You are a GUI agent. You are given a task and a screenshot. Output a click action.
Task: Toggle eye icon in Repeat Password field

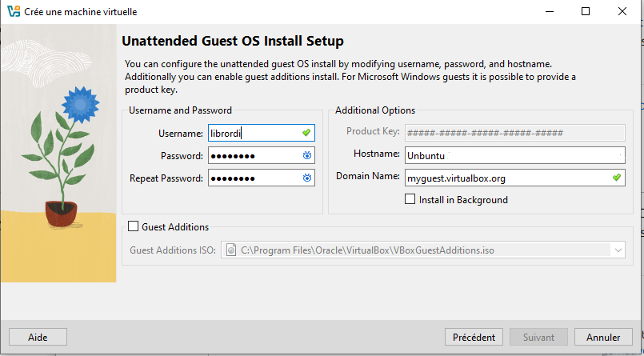pos(306,178)
